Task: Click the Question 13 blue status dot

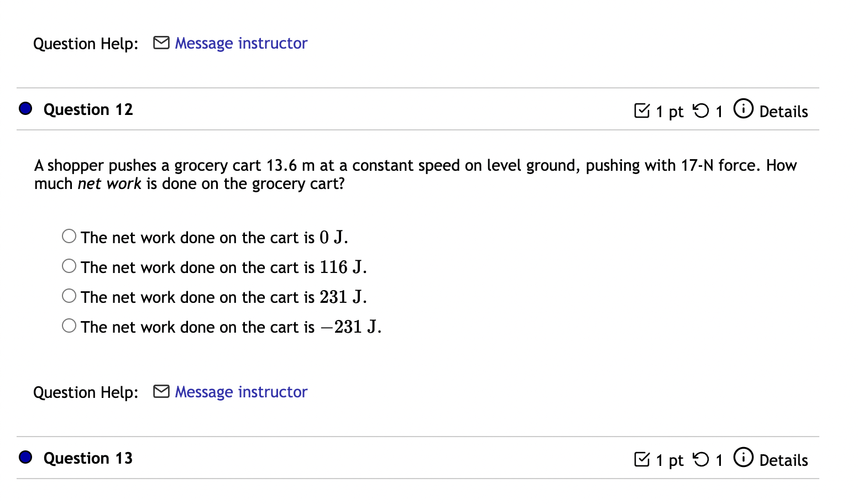Action: 25,457
